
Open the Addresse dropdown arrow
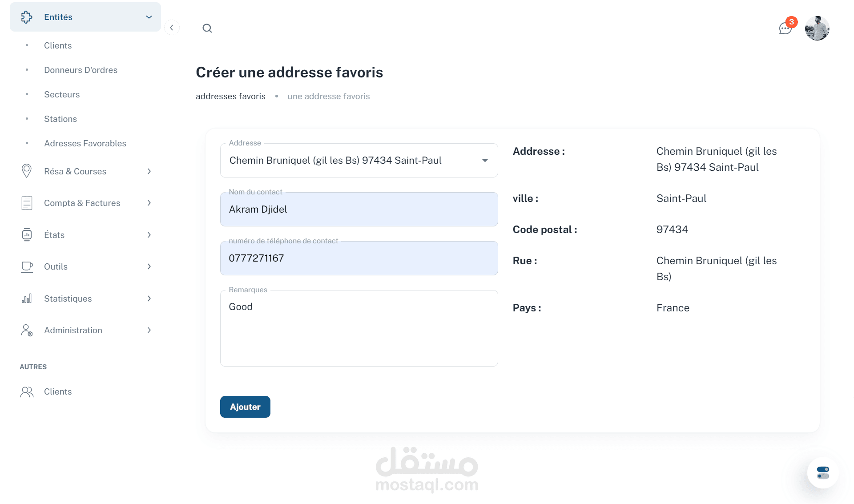coord(485,161)
